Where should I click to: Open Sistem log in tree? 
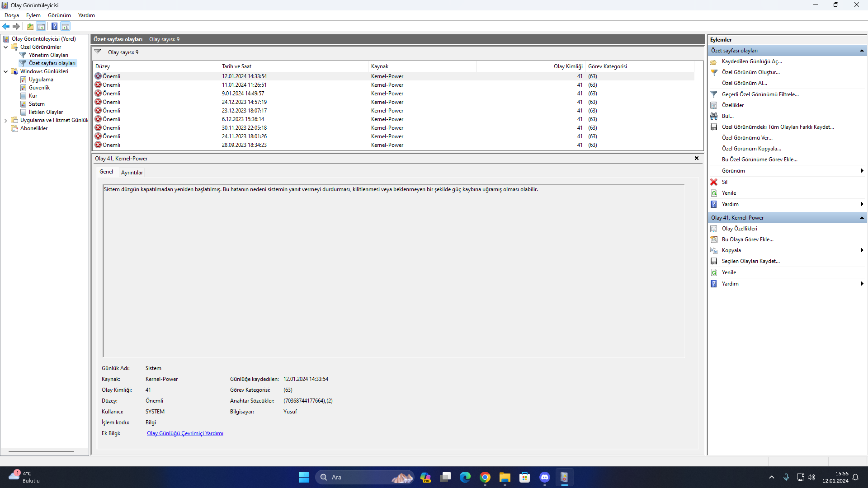[37, 104]
